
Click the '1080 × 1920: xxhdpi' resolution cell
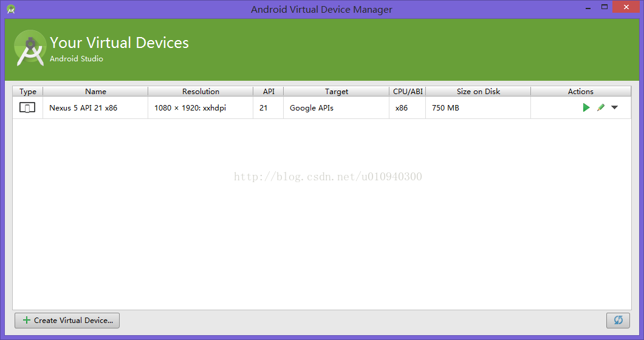point(200,107)
